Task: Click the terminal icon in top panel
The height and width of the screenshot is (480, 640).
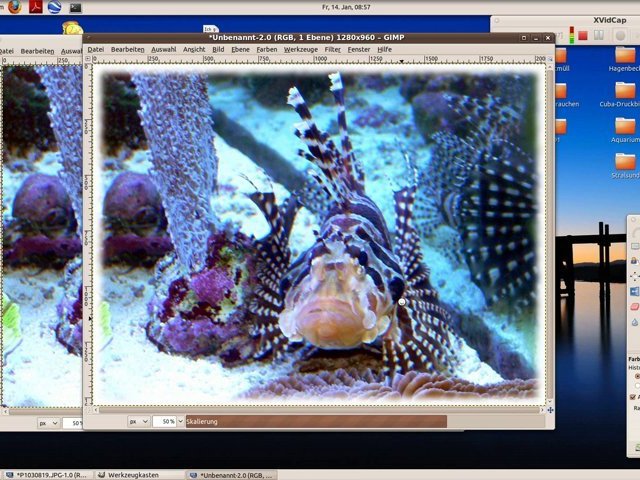Action: pos(76,7)
